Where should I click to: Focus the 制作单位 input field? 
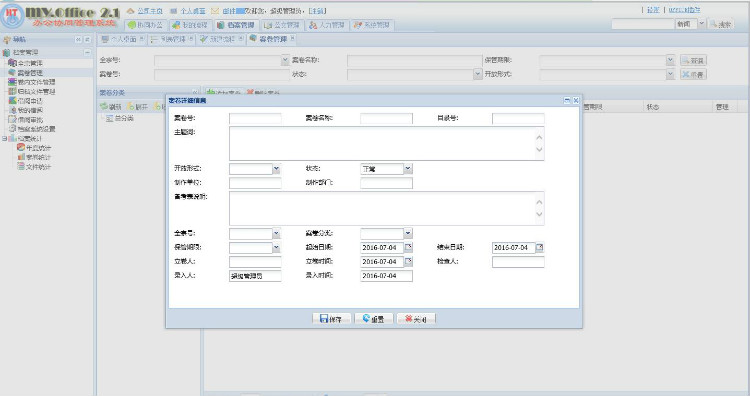[255, 183]
